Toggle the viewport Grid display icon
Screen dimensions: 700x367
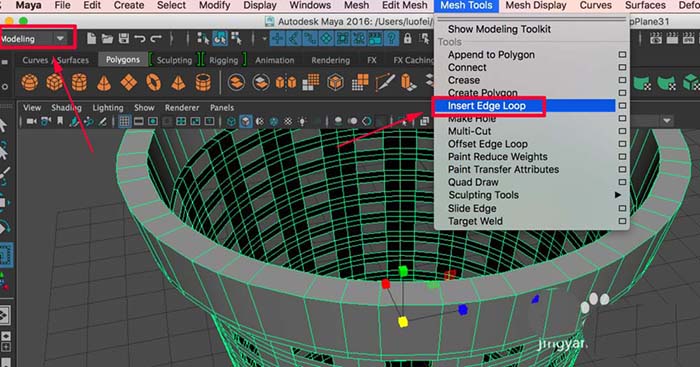(x=125, y=121)
